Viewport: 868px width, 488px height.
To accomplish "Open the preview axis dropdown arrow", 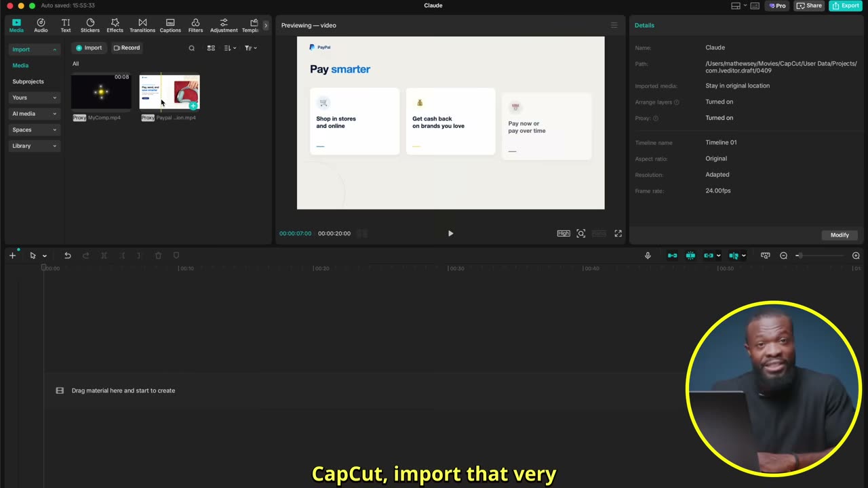I will tap(744, 256).
